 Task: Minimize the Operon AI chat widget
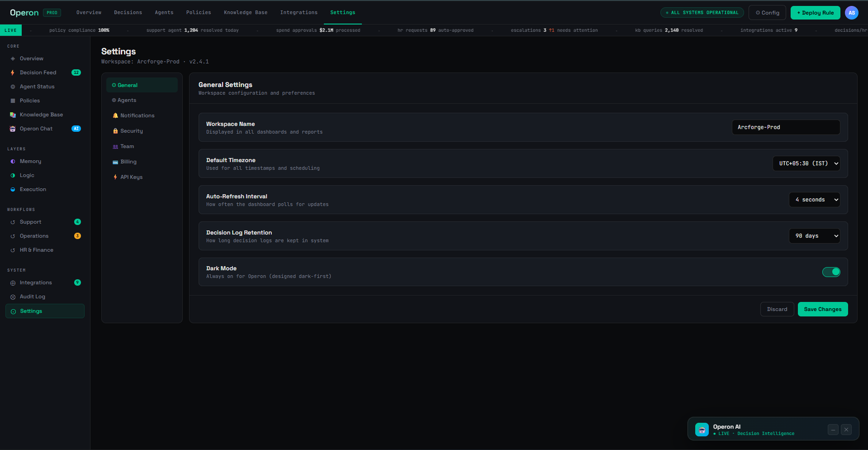click(x=833, y=430)
